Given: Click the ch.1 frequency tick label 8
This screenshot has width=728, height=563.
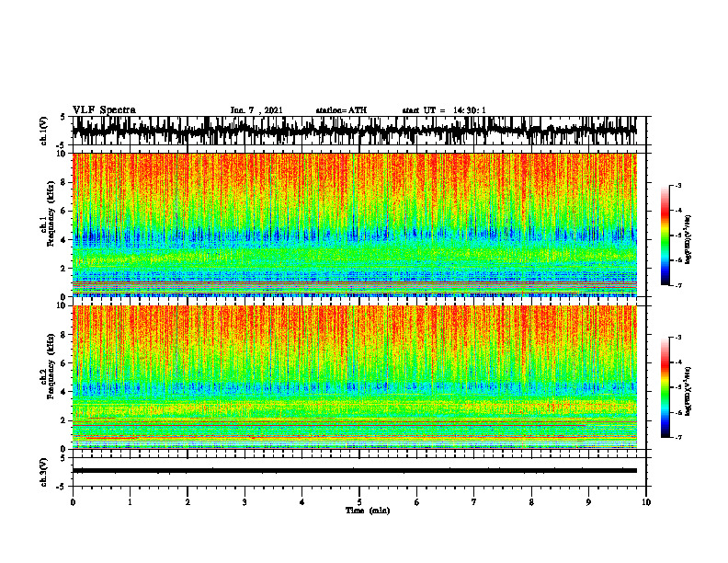Looking at the screenshot, I should click(x=64, y=182).
